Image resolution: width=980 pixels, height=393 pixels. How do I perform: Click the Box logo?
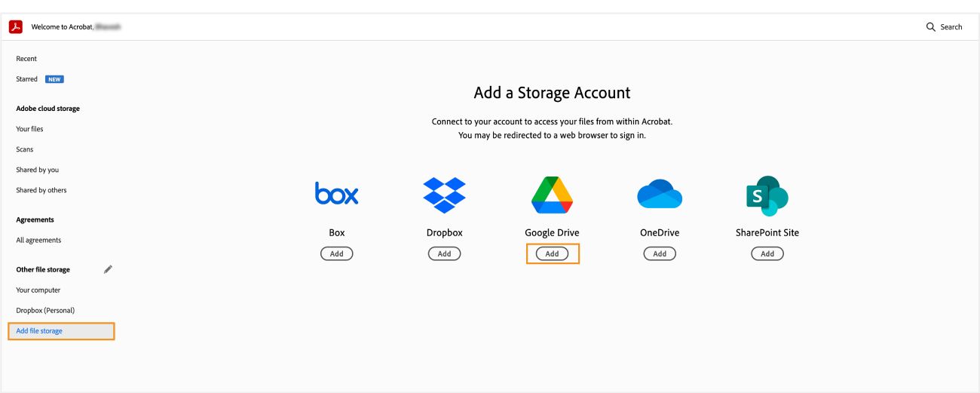coord(337,194)
